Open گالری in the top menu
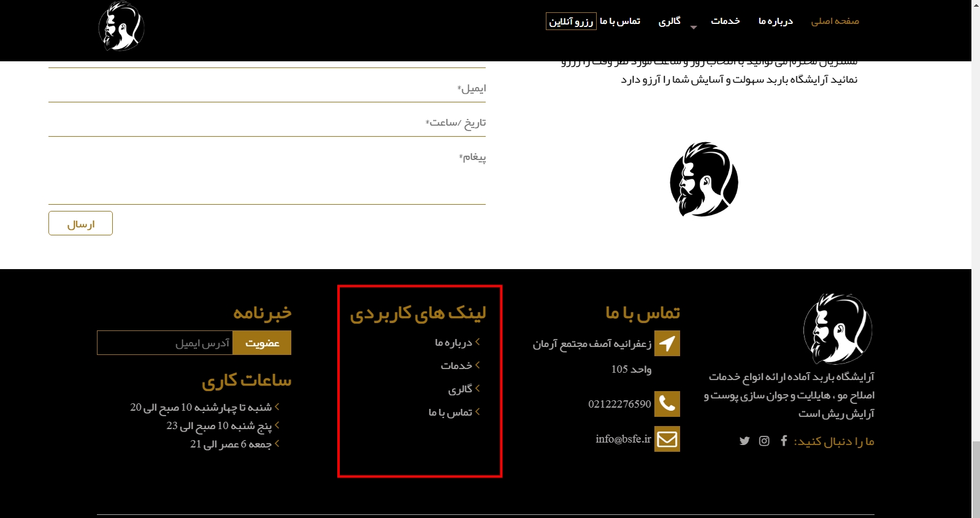Viewport: 980px width, 518px height. [670, 21]
